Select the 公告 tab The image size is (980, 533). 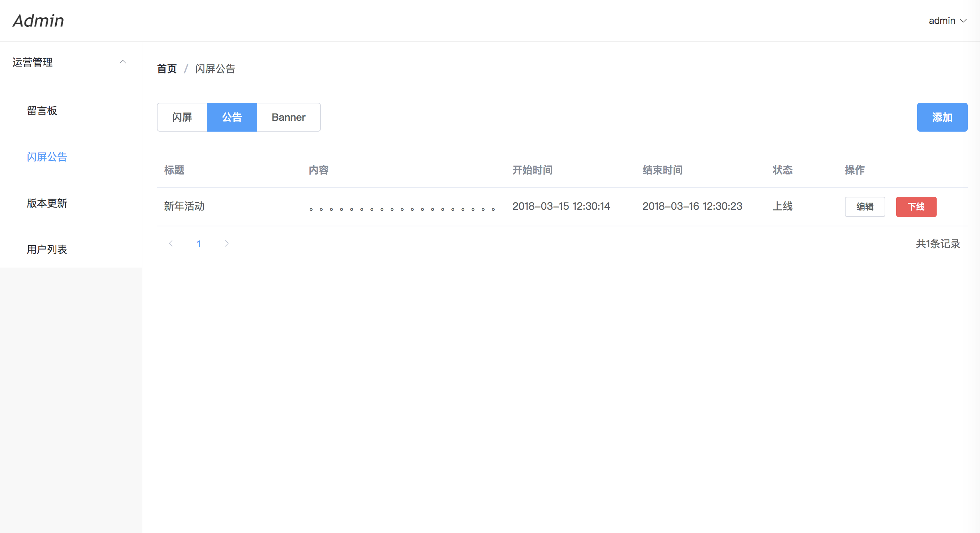coord(232,117)
